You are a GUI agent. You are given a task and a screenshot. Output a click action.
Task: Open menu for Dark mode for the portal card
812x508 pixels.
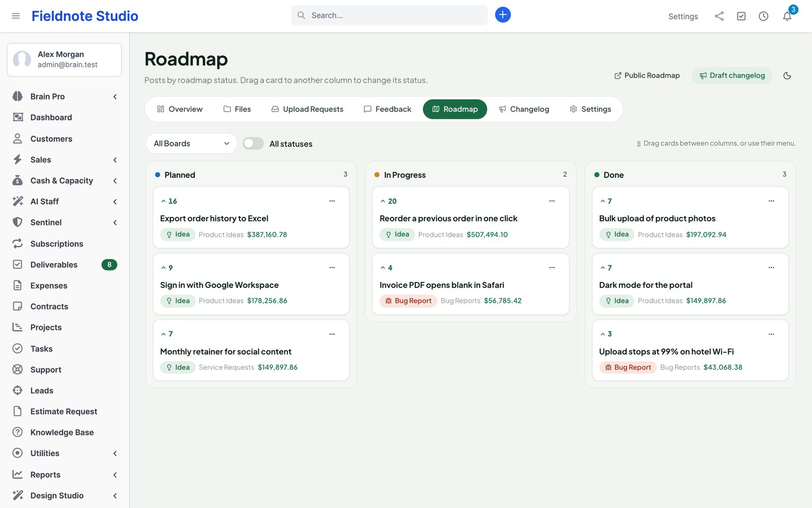(771, 267)
